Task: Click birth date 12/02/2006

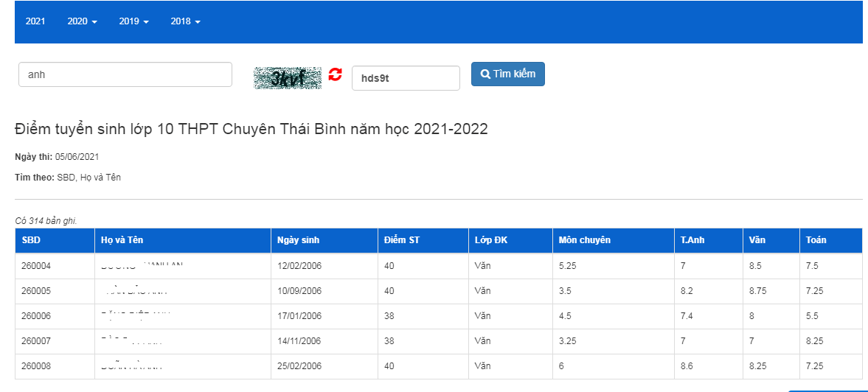Action: pyautogui.click(x=299, y=266)
